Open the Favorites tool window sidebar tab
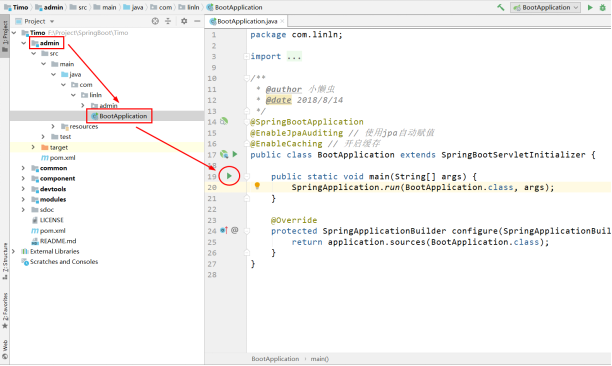 5,311
